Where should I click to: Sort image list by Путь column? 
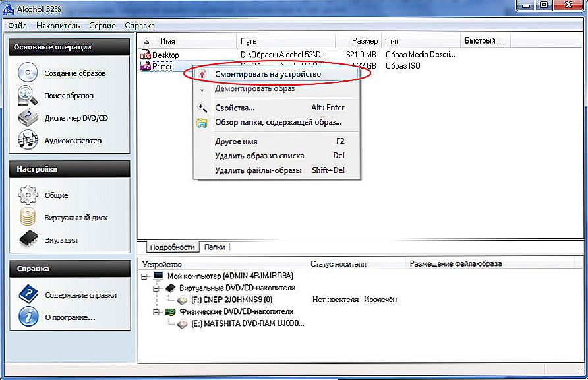coord(285,41)
